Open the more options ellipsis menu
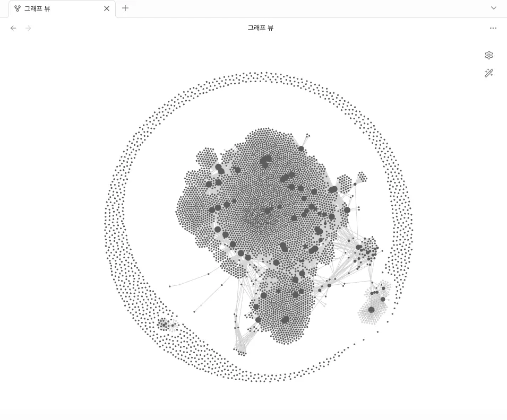 [x=493, y=28]
